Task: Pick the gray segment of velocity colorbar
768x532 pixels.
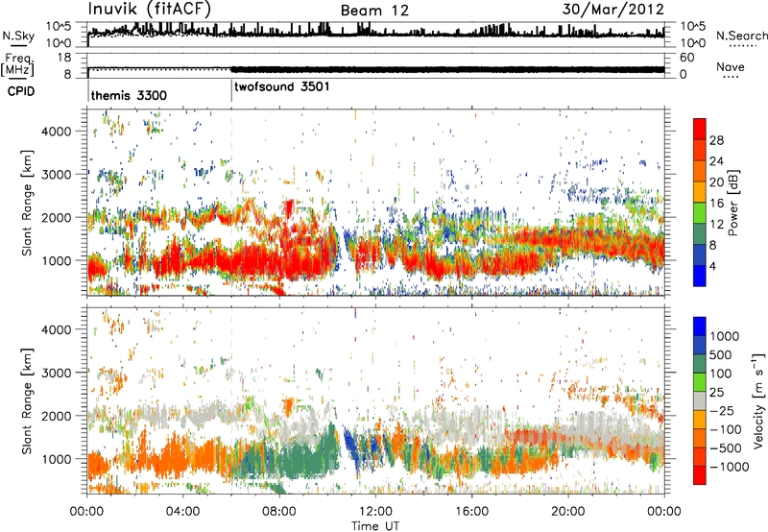Action: 700,400
